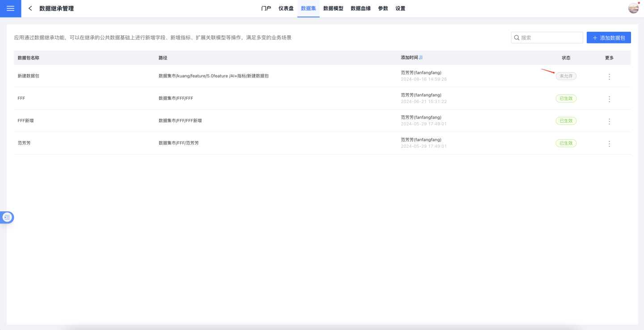Click the floating side panel icon

pyautogui.click(x=7, y=217)
